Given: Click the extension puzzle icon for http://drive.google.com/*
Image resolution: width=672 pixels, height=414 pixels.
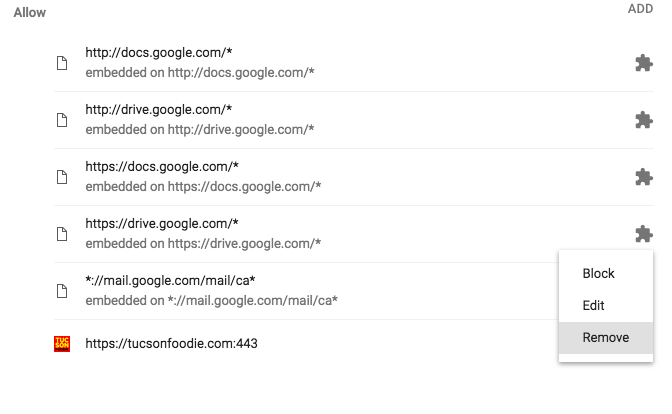Looking at the screenshot, I should [644, 120].
